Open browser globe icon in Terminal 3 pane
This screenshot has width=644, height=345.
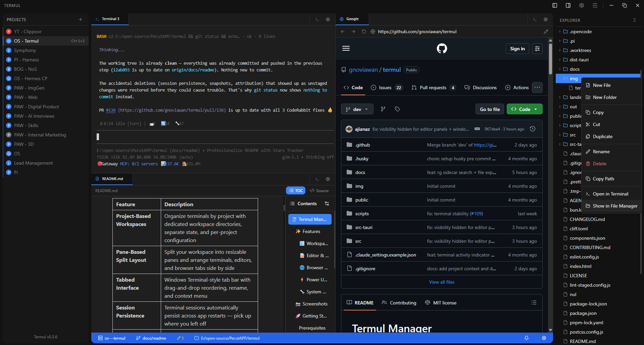coord(328,19)
